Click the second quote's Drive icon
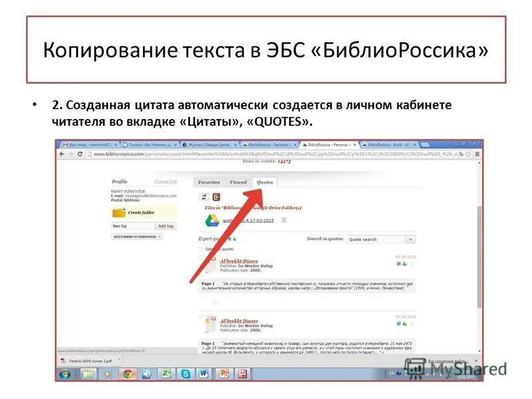This screenshot has height=399, width=532. pyautogui.click(x=405, y=324)
